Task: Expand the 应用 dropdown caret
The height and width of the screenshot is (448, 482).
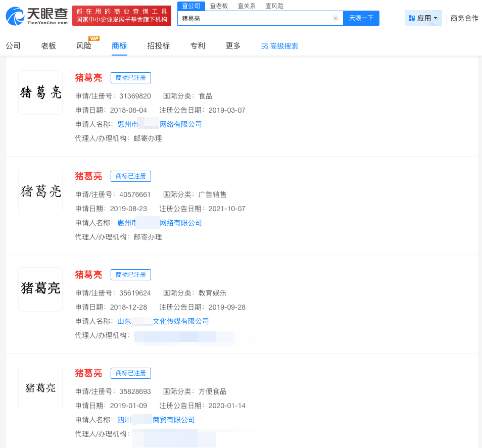Action: tap(434, 18)
